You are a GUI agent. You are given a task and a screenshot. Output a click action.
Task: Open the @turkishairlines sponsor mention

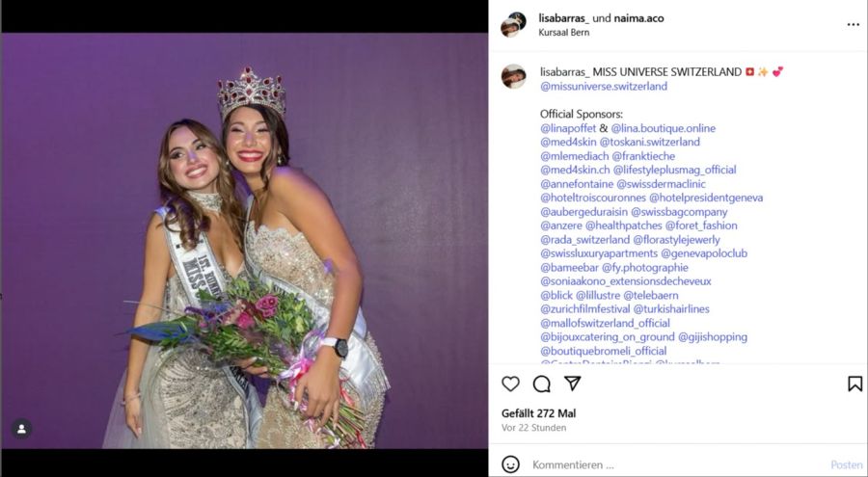(x=671, y=309)
